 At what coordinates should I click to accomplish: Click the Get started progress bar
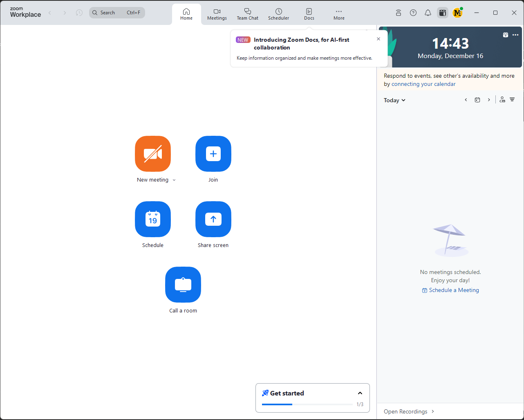(307, 404)
